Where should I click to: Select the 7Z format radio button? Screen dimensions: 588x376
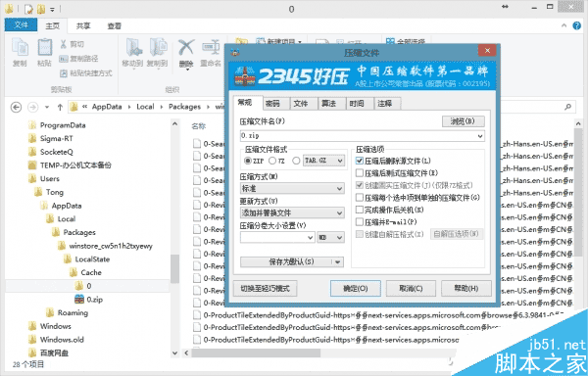click(x=272, y=161)
